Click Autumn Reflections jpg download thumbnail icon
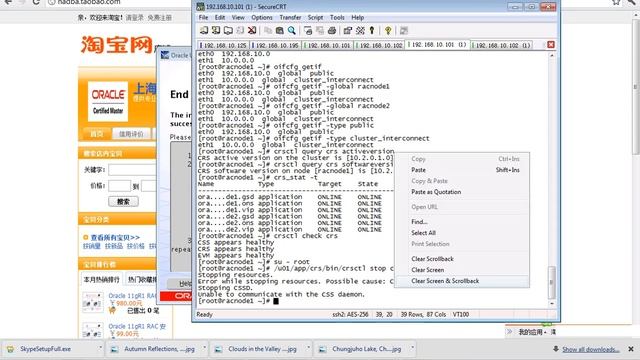This screenshot has width=640, height=360. coord(115,349)
